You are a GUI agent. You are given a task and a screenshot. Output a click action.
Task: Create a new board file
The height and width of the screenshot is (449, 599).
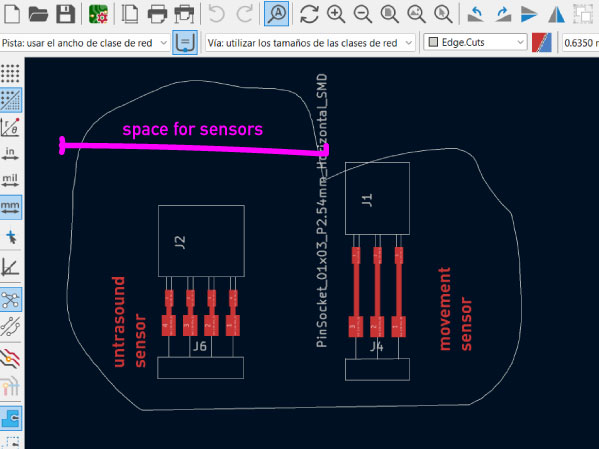coord(12,13)
